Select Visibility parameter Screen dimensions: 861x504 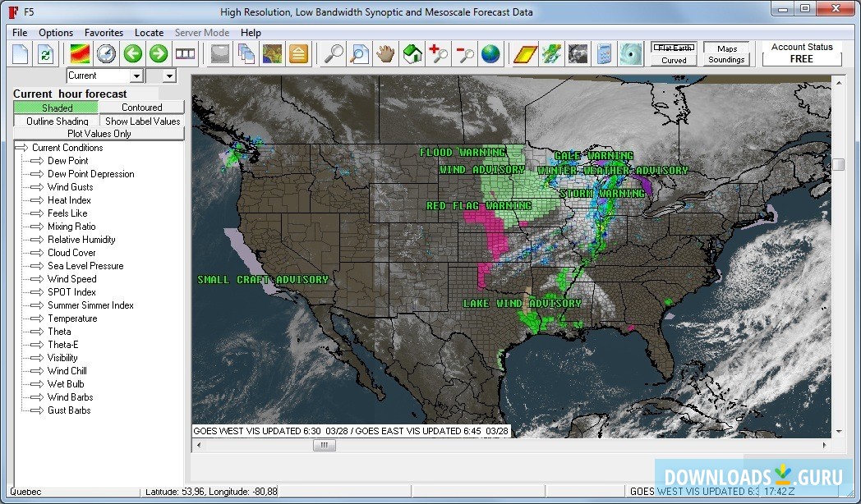(62, 358)
